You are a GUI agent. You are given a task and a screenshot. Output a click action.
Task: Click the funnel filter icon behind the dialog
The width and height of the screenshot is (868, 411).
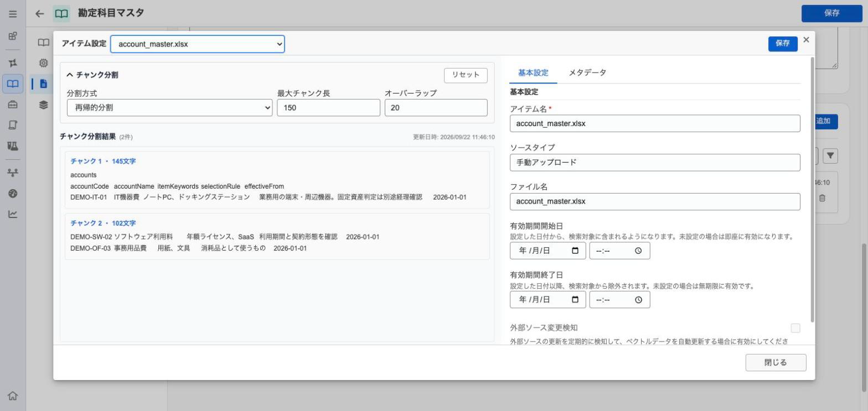pyautogui.click(x=830, y=156)
